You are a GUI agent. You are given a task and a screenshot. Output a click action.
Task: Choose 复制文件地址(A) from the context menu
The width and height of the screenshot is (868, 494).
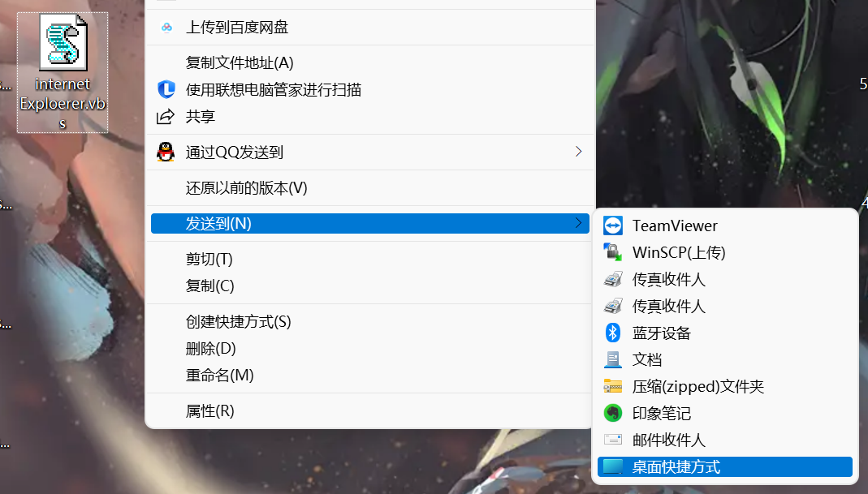(x=240, y=63)
